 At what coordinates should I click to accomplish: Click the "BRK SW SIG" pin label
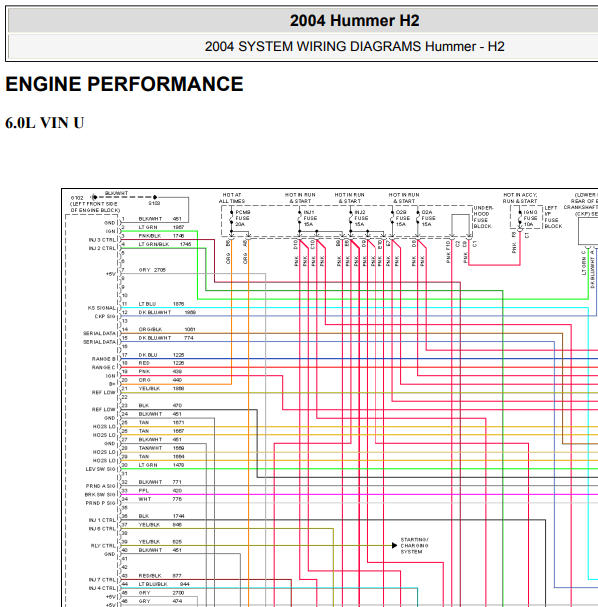pos(100,495)
